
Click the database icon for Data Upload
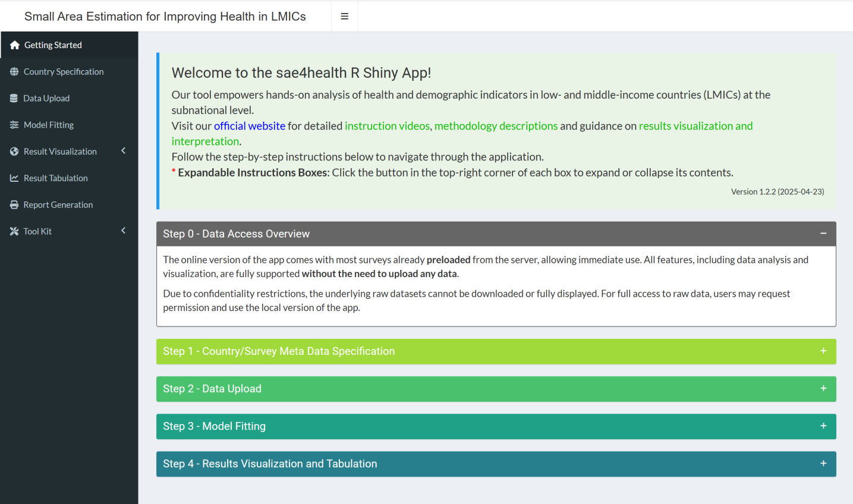tap(14, 99)
